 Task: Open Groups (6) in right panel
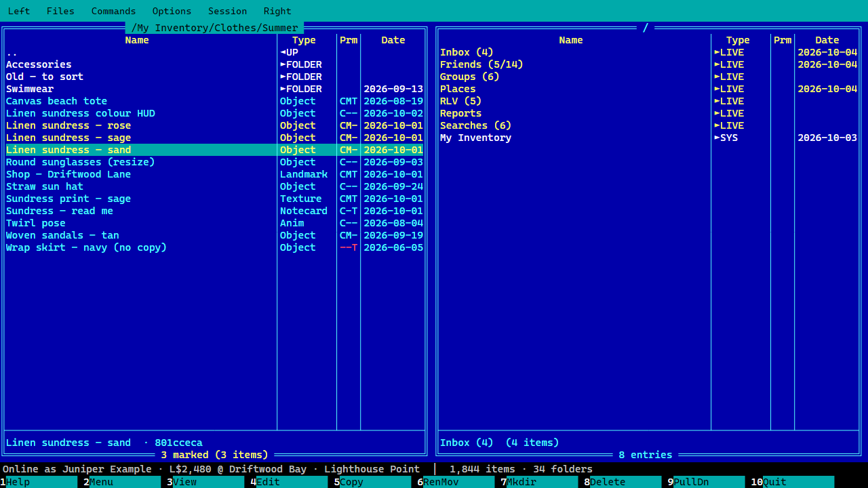pyautogui.click(x=649, y=77)
